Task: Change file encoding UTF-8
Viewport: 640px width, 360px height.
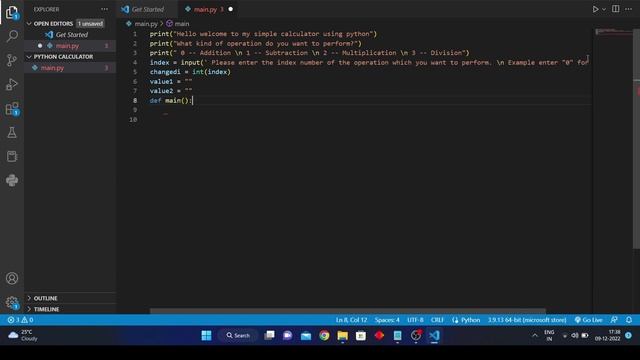Action: point(415,320)
